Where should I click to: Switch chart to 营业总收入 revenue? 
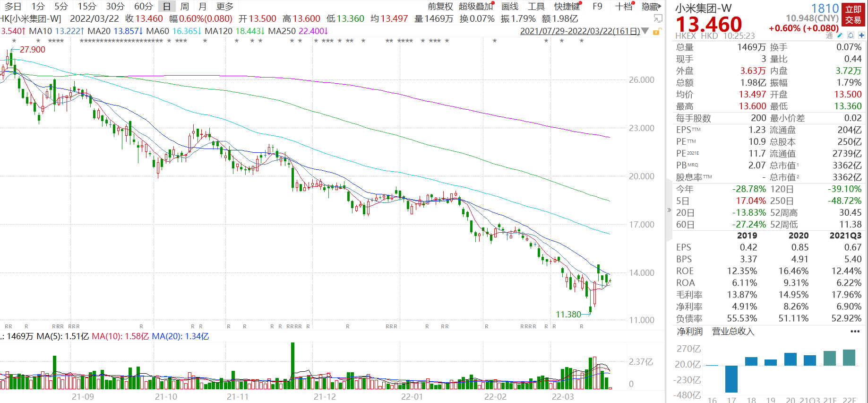click(x=733, y=332)
